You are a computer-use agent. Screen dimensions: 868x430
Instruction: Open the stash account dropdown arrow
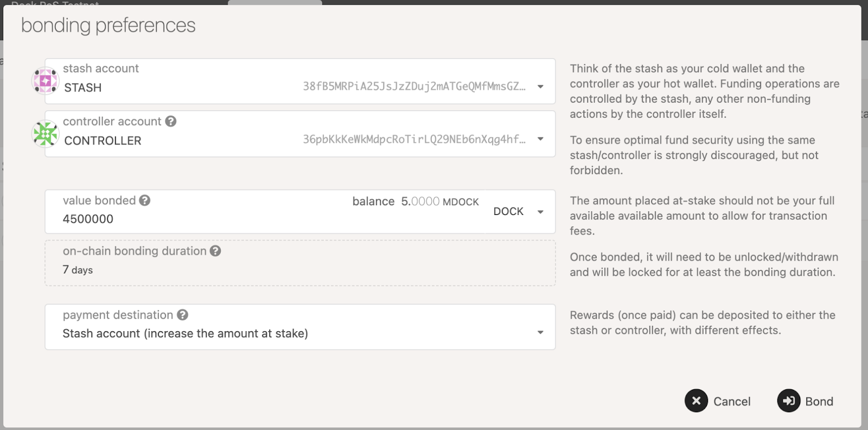(540, 86)
